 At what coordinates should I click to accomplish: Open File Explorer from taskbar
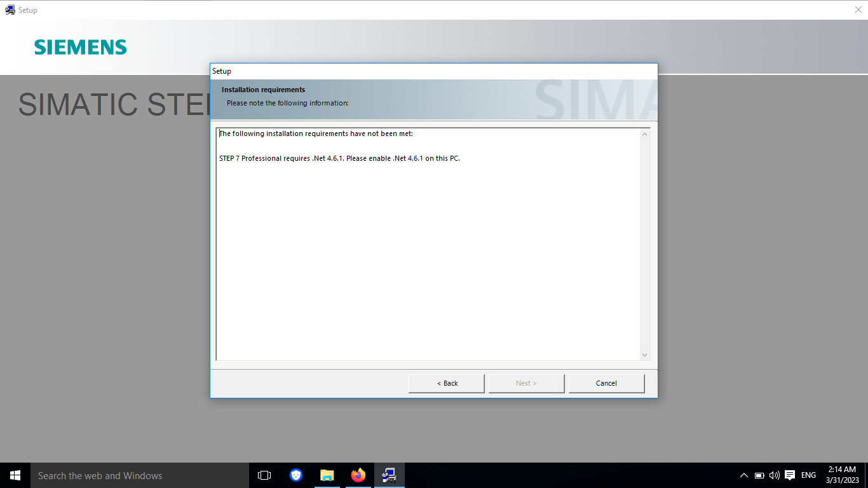[x=327, y=475]
